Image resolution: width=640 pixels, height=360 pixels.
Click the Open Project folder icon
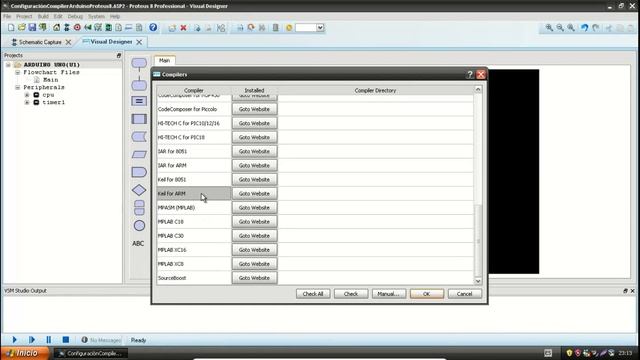tap(22, 27)
